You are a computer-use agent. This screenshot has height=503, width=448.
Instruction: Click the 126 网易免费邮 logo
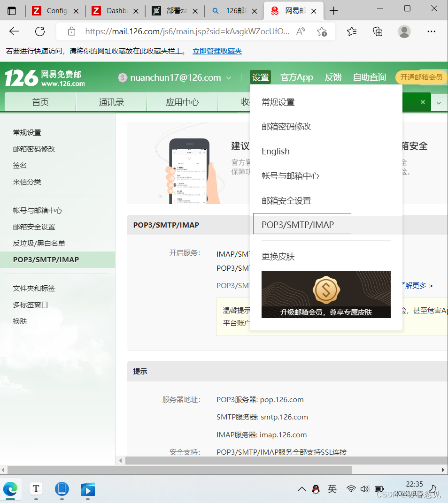tap(45, 77)
